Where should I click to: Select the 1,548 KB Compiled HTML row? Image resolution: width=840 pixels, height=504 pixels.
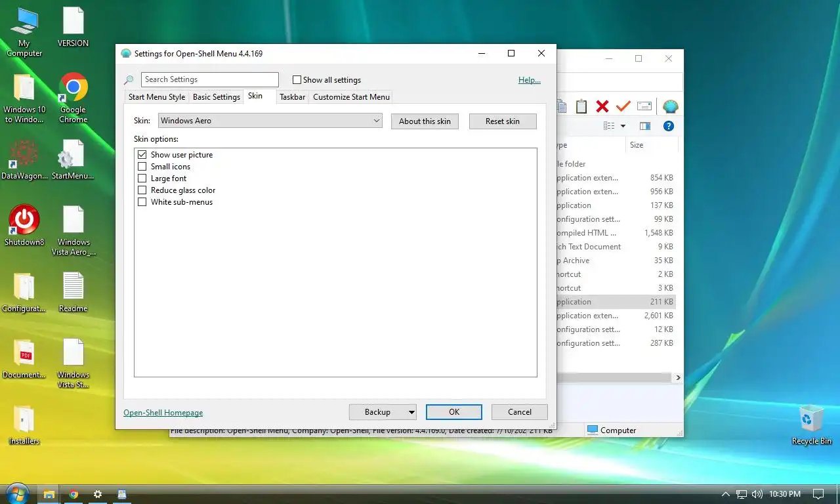616,233
